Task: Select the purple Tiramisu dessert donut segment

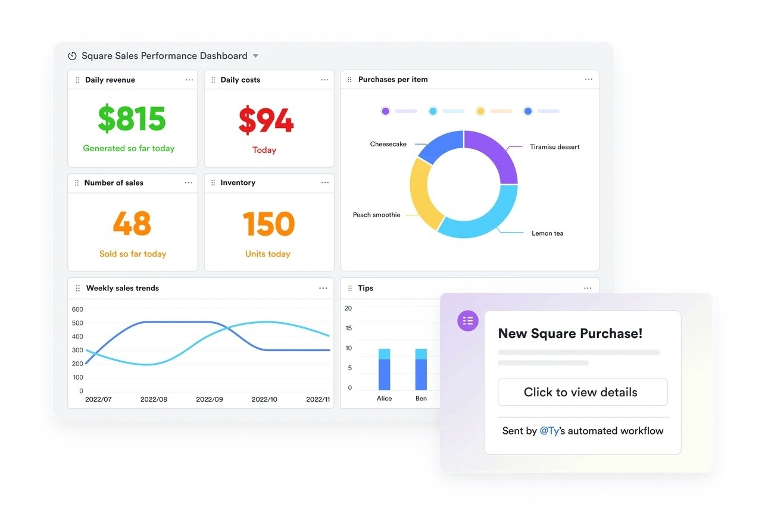Action: coord(496,154)
